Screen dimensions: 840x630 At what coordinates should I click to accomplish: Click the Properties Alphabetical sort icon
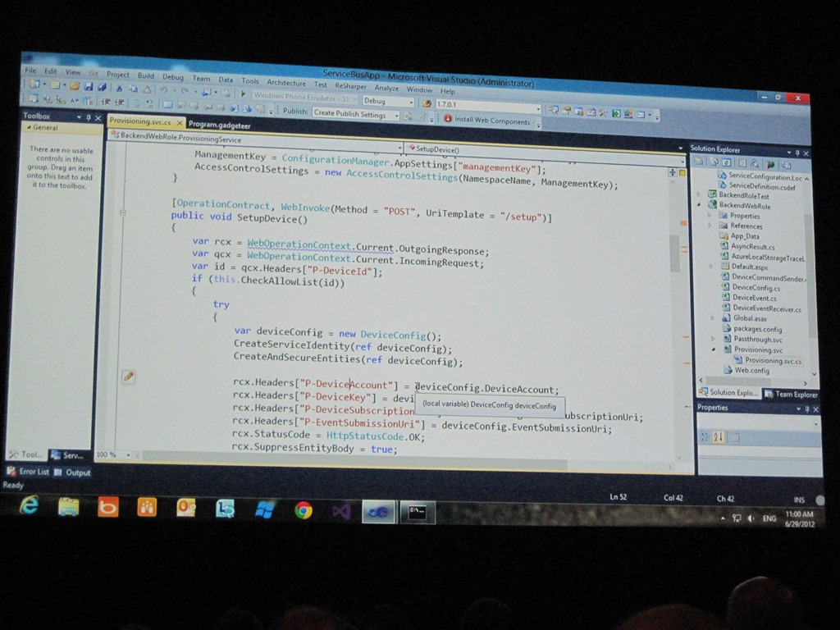pos(719,437)
